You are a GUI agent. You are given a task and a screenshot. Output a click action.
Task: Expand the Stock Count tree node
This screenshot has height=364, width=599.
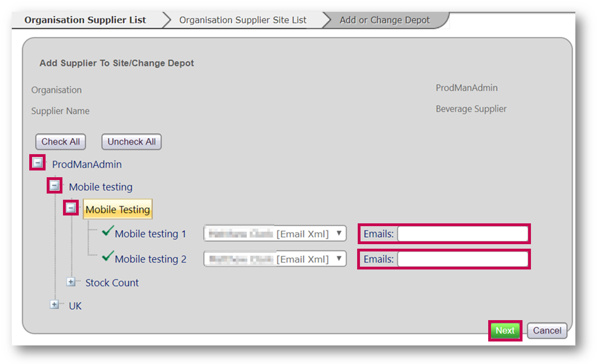click(x=71, y=282)
